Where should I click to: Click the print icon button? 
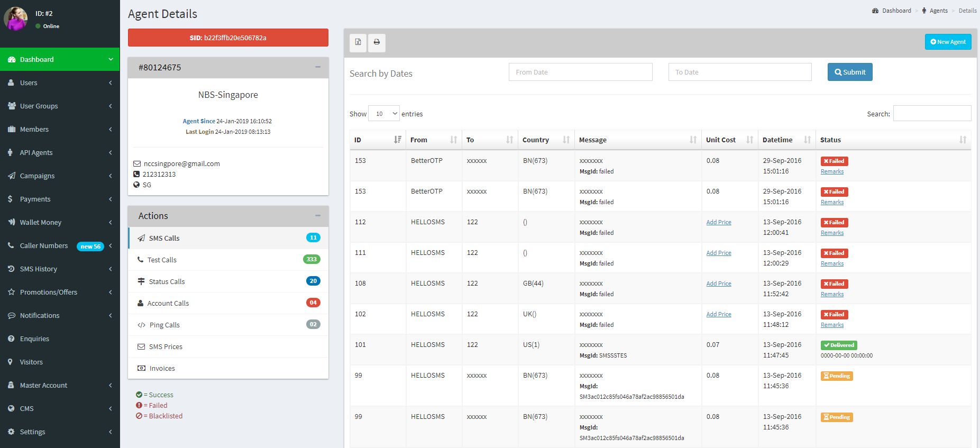tap(377, 42)
